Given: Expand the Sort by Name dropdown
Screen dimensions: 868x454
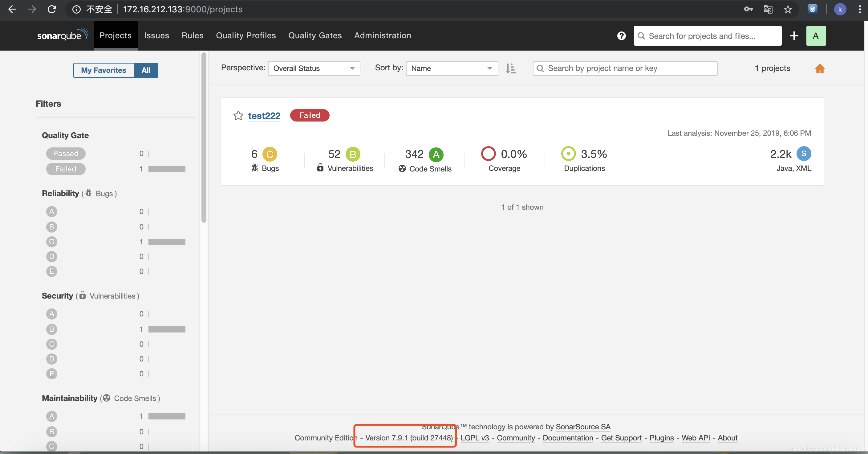Looking at the screenshot, I should coord(452,68).
